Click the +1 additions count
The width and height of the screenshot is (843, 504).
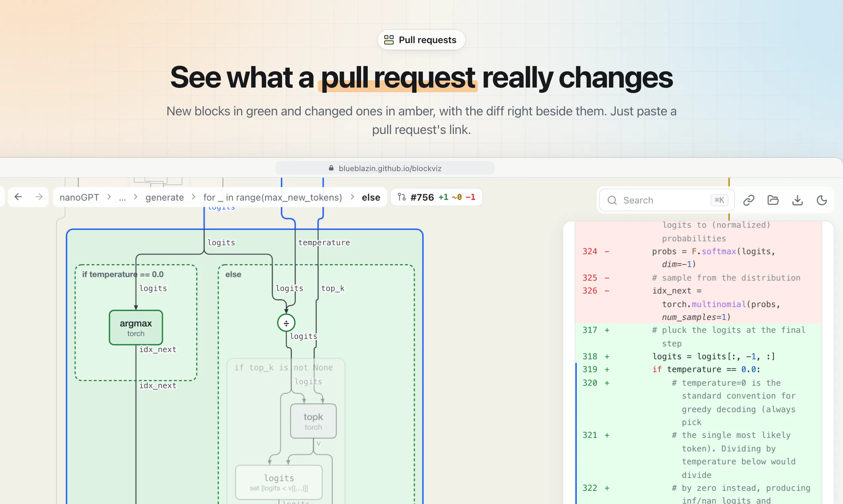point(443,197)
